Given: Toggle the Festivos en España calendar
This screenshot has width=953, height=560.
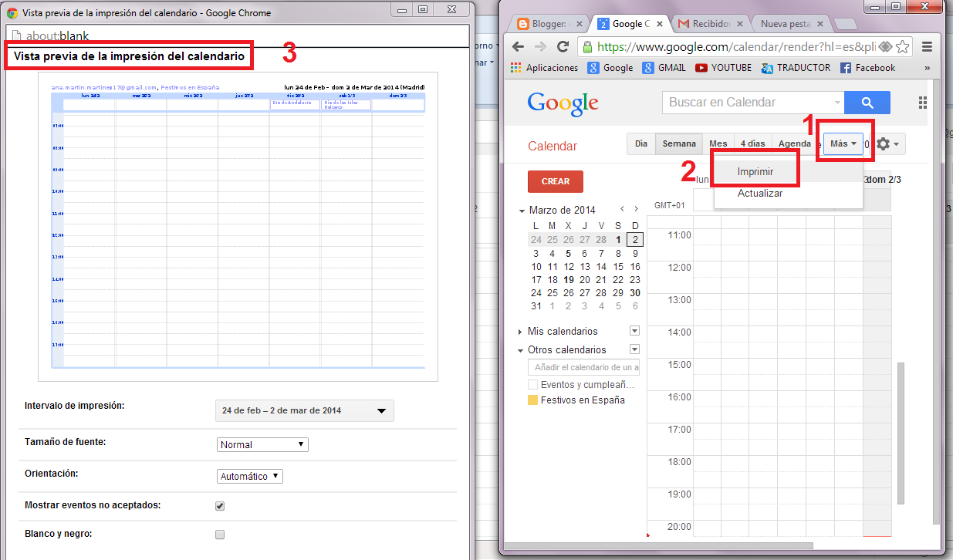Looking at the screenshot, I should 532,400.
